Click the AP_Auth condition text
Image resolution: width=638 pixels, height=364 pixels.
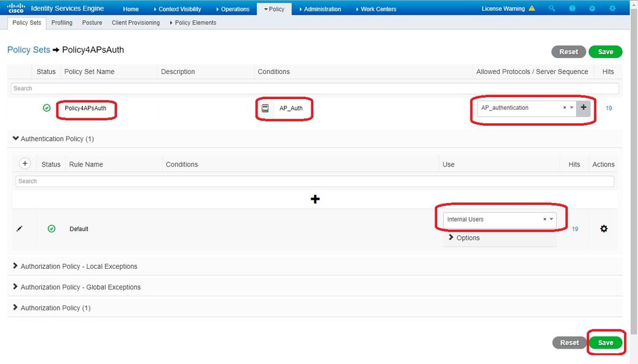291,108
